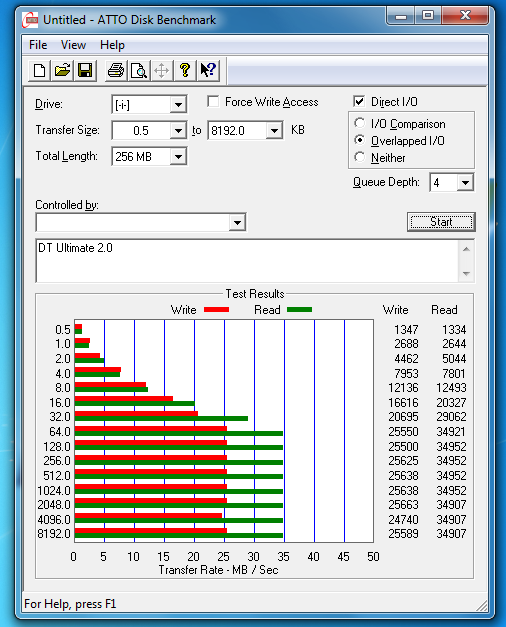Print using the printer toolbar icon
This screenshot has height=627, width=506.
[116, 71]
